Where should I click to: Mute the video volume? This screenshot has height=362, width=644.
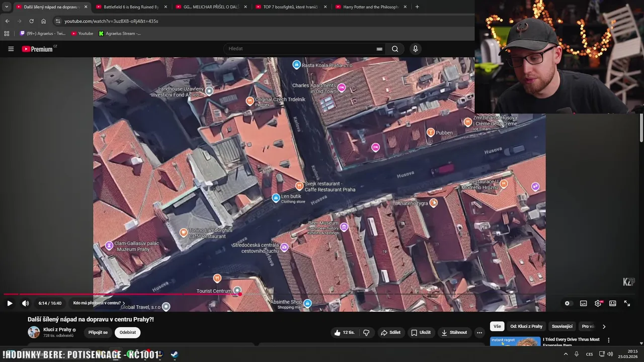pos(25,303)
